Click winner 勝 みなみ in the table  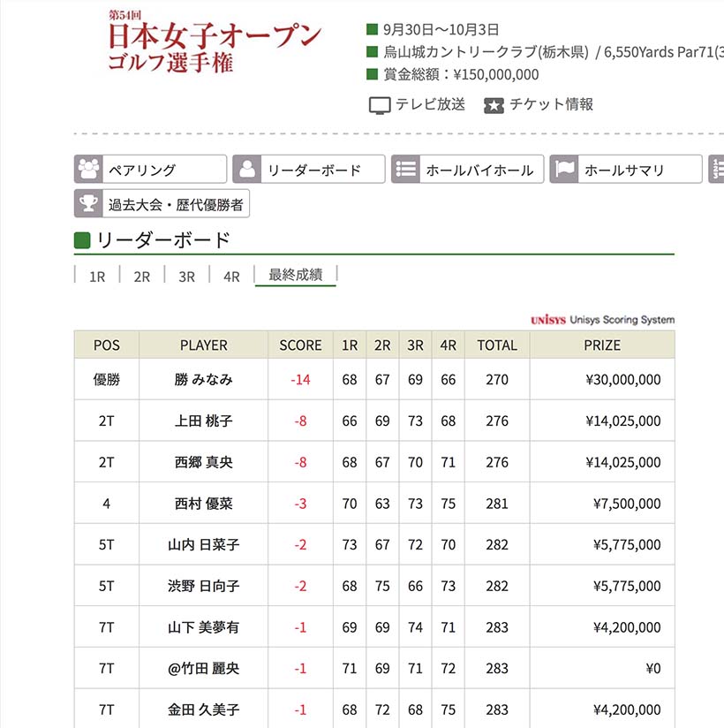(204, 380)
